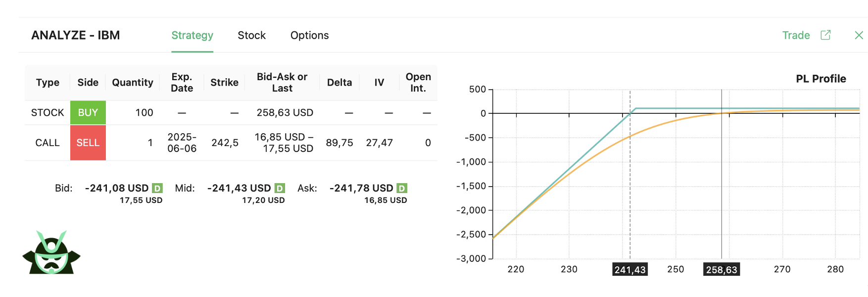Click the Trade link

coord(796,35)
